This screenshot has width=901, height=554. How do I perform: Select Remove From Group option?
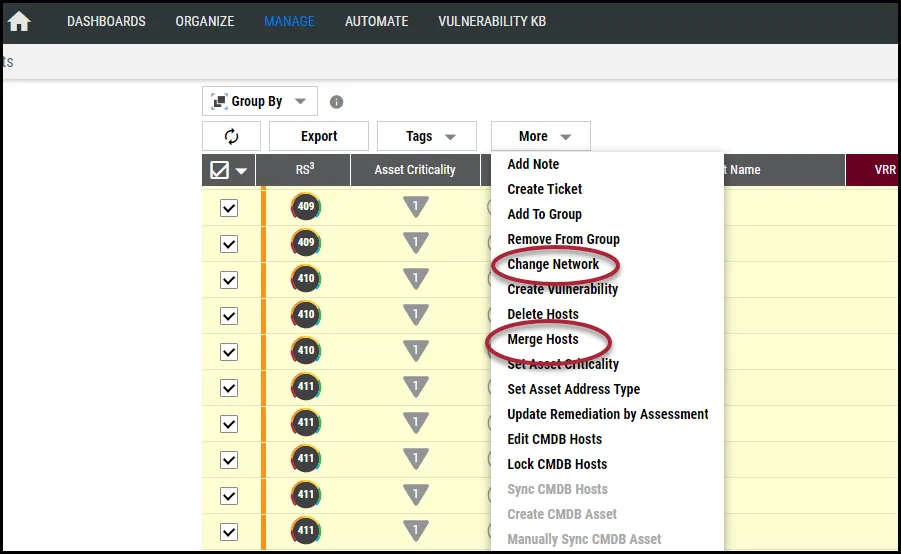click(563, 239)
